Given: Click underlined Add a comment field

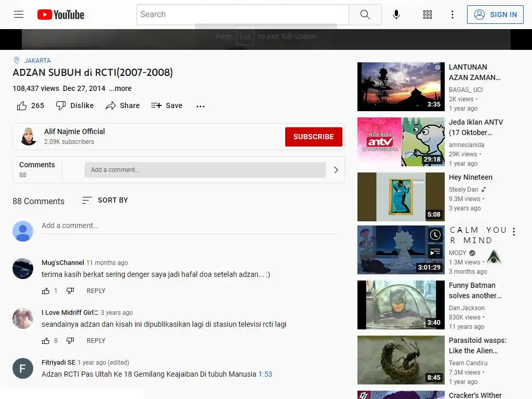Looking at the screenshot, I should coord(189,225).
